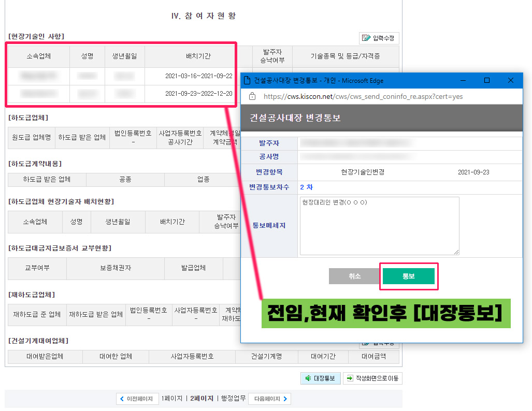Click the 통보메세지 text area

pos(379,226)
